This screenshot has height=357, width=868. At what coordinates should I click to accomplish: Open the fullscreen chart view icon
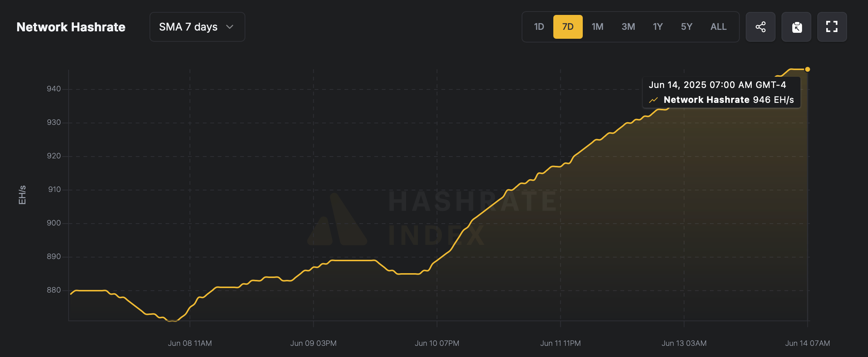[x=832, y=26]
